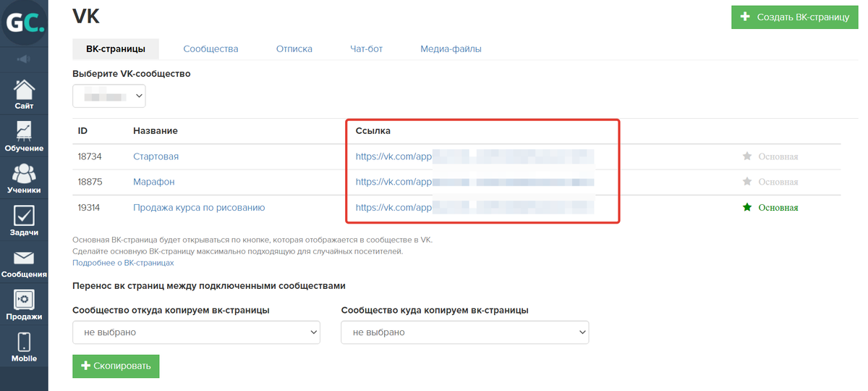
Task: Click the Скопировать button
Action: coord(116,366)
